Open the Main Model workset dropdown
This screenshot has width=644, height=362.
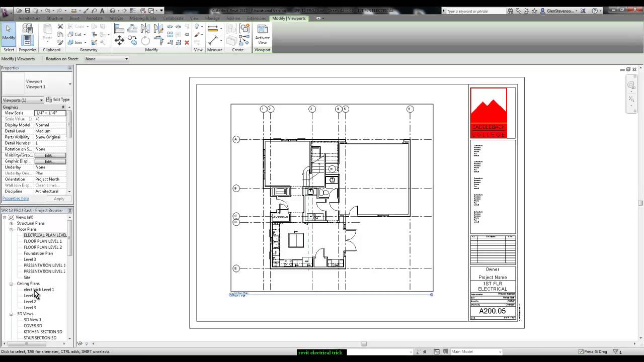pos(476,352)
